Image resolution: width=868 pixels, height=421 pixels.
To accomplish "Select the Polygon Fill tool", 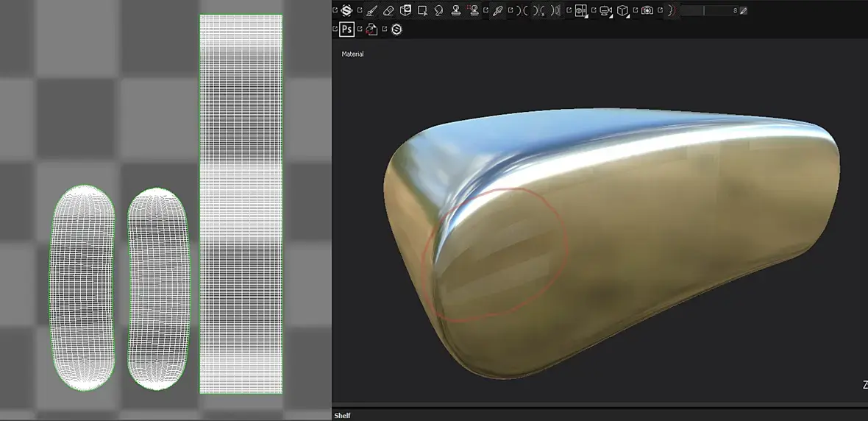I will 422,10.
